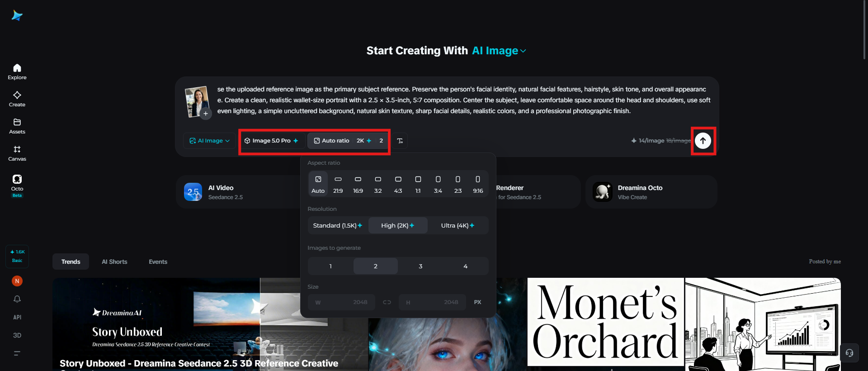
Task: Set images to generate to 1
Action: 330,266
